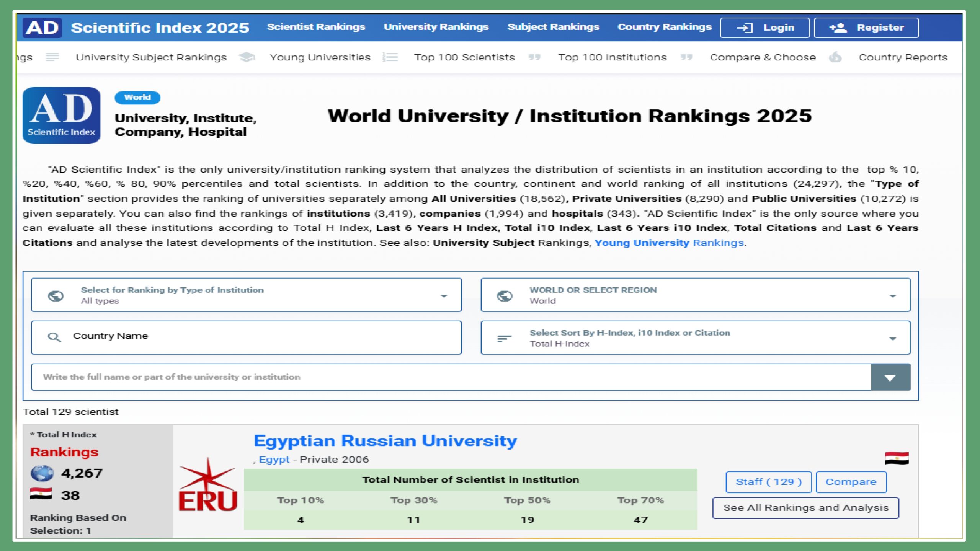The image size is (980, 551).
Task: Click the Top 50% value 19
Action: (527, 520)
